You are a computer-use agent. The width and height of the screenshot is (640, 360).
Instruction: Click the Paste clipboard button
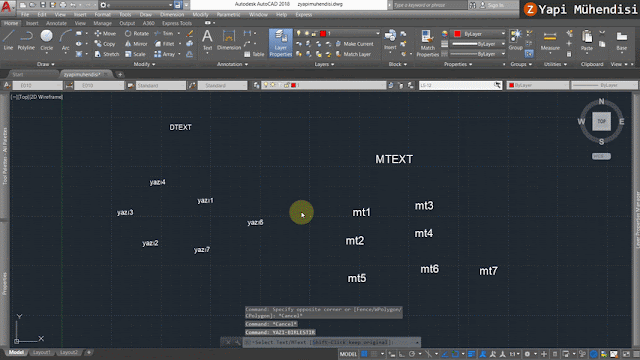tap(587, 41)
